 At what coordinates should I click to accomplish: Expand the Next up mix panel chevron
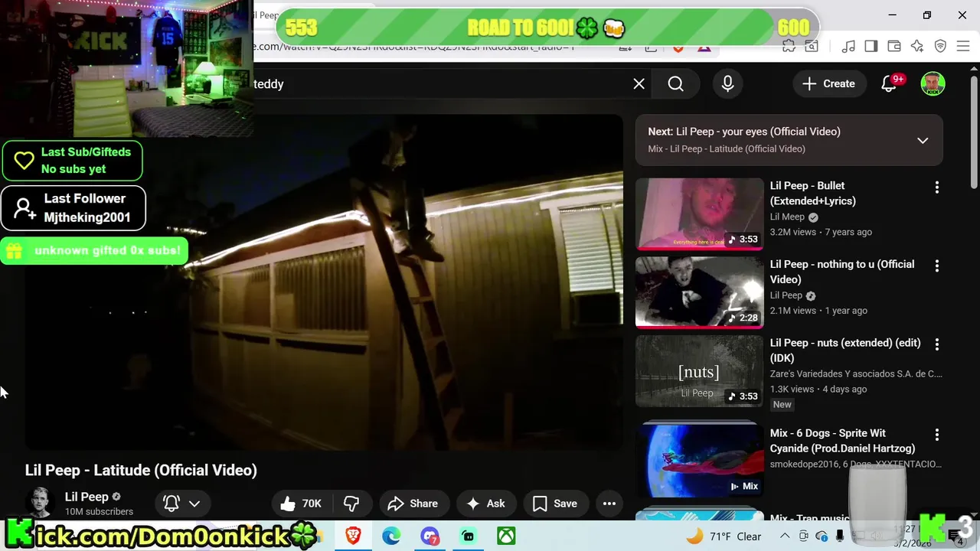coord(923,141)
